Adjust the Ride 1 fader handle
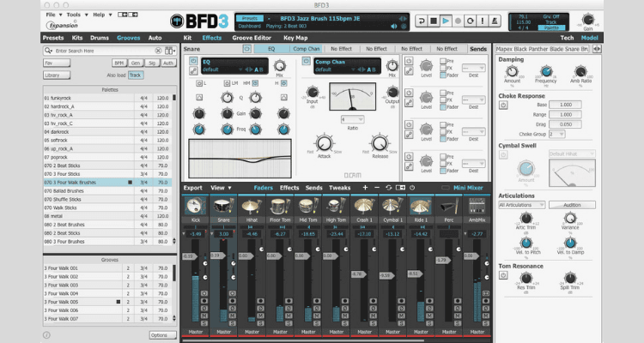 click(414, 274)
